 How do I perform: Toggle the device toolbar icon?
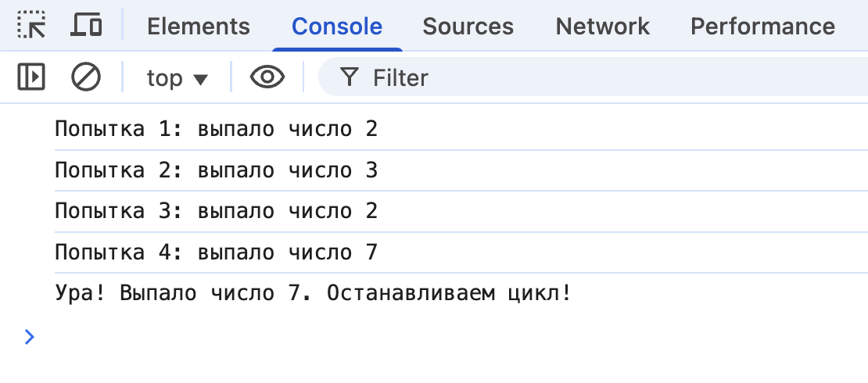(86, 25)
